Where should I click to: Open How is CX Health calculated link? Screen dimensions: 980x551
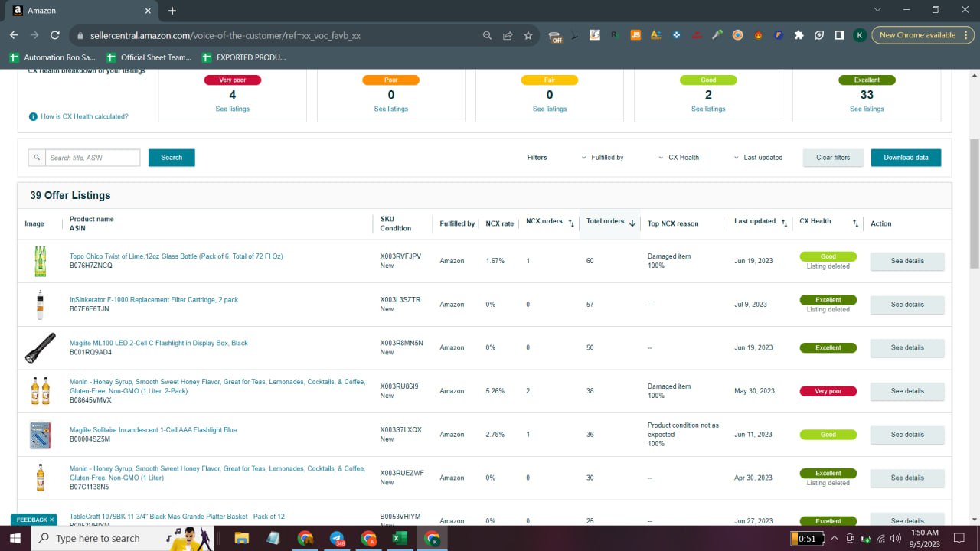[84, 117]
